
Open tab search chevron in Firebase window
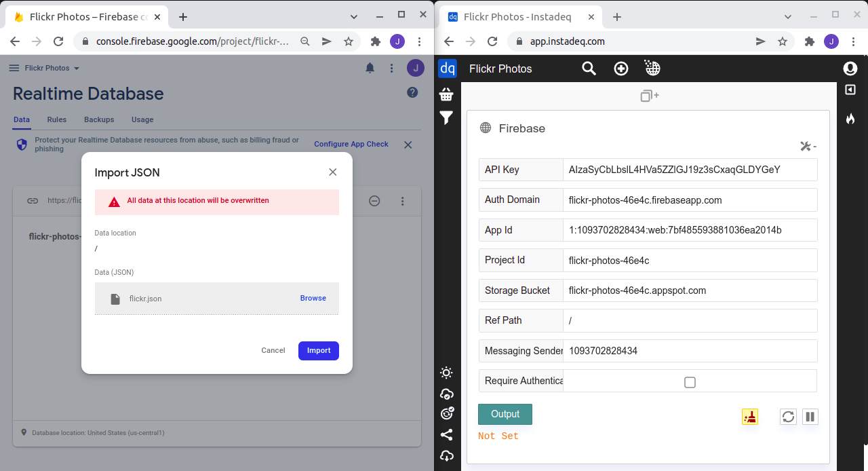pyautogui.click(x=354, y=16)
